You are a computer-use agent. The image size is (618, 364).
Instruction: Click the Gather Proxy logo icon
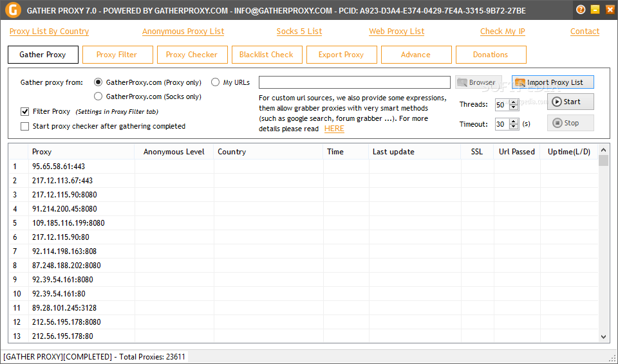tap(12, 10)
